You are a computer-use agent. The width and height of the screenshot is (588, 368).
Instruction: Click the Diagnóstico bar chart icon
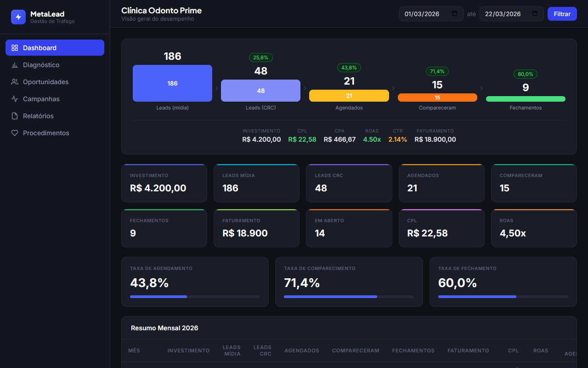[15, 65]
